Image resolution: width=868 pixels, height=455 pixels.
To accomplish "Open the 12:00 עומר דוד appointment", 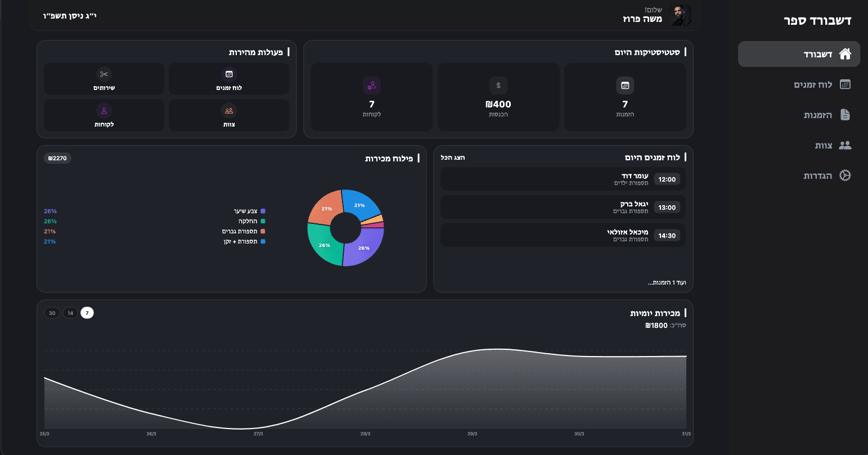I will [x=563, y=179].
